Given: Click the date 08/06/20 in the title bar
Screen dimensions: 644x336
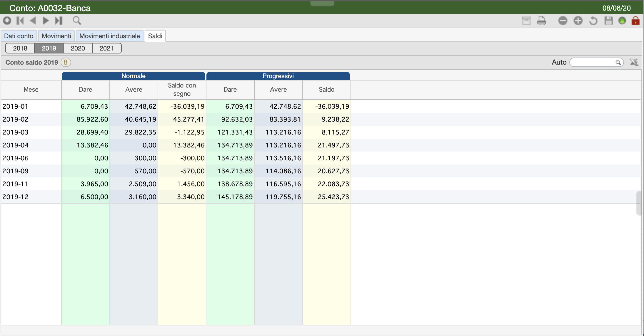Looking at the screenshot, I should coord(616,8).
